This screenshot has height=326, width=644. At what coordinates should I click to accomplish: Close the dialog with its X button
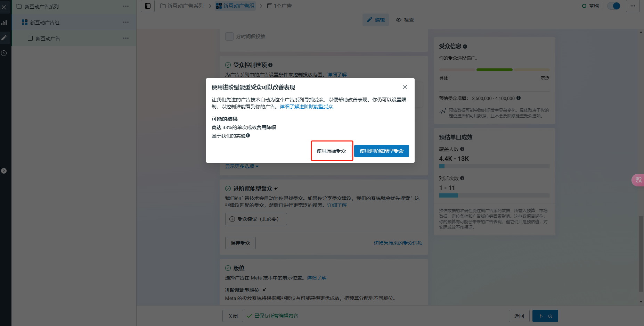405,87
